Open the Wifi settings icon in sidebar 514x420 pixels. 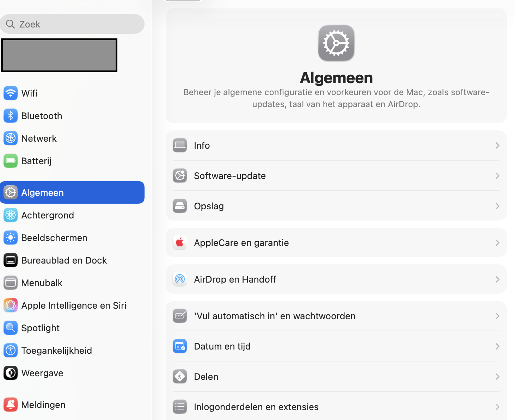pyautogui.click(x=11, y=93)
